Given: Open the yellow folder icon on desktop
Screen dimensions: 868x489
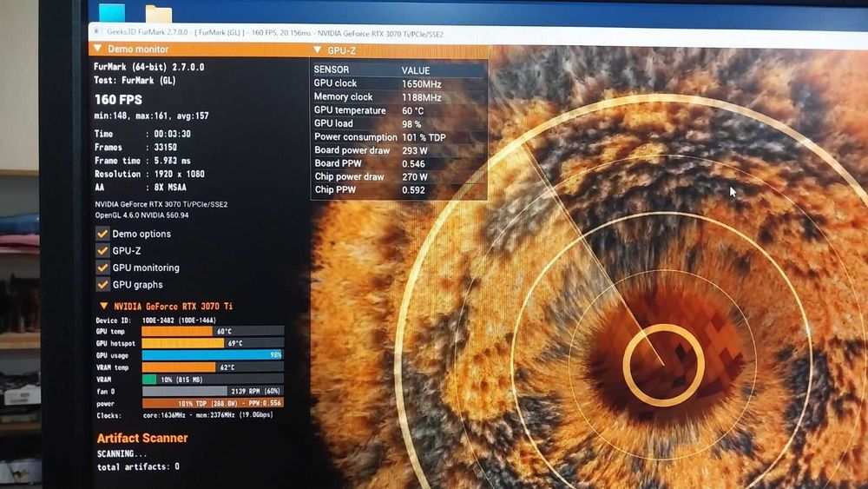Looking at the screenshot, I should (x=158, y=14).
